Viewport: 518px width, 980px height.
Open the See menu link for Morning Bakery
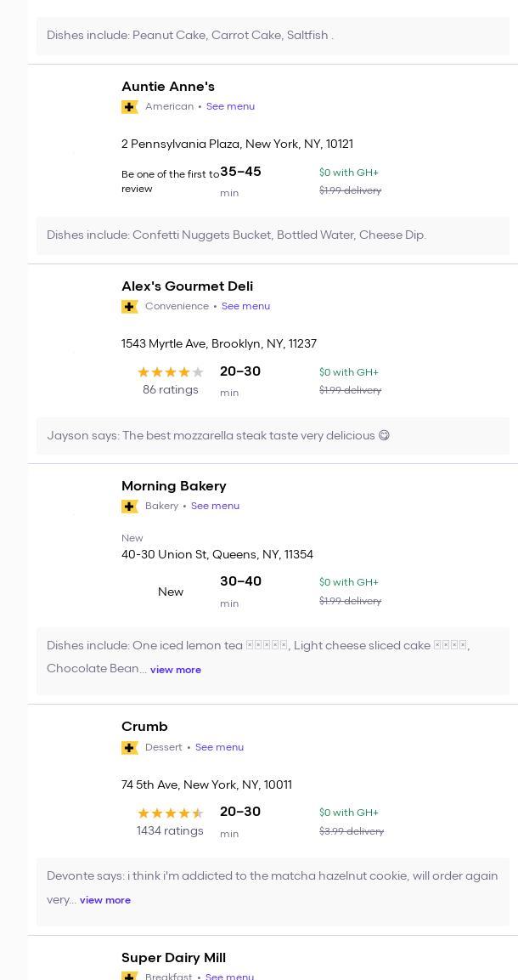(215, 506)
